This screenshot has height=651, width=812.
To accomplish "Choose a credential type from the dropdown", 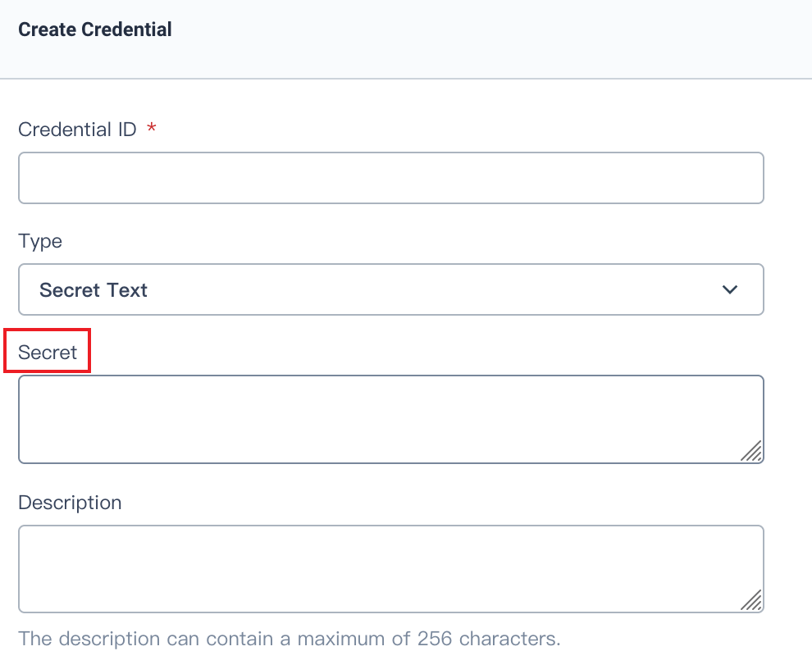I will pyautogui.click(x=390, y=289).
